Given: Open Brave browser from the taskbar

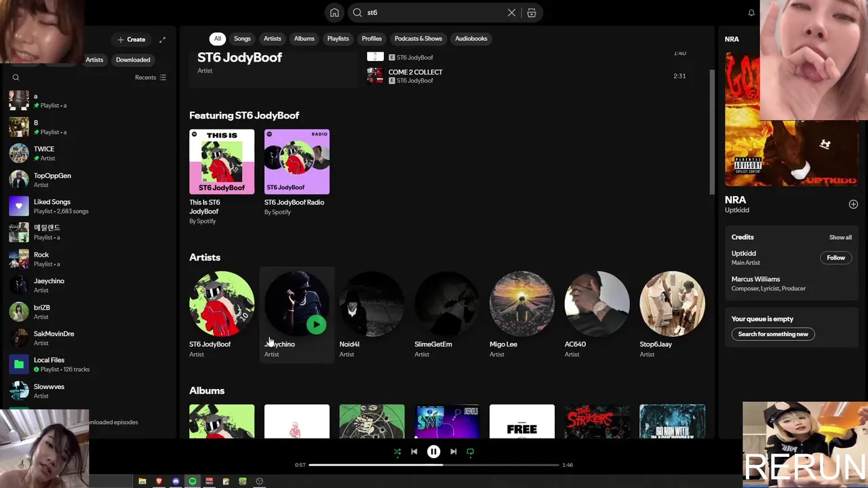Looking at the screenshot, I should pyautogui.click(x=159, y=481).
